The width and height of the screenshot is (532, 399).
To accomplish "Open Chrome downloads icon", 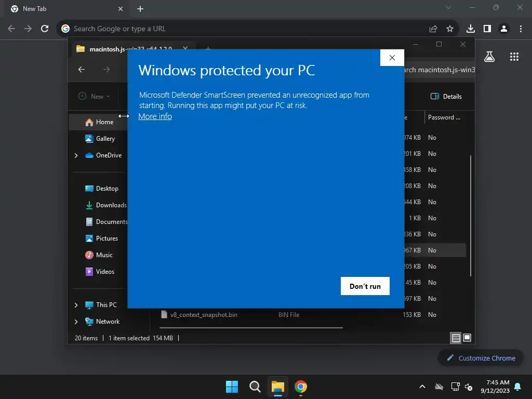I will tap(471, 29).
